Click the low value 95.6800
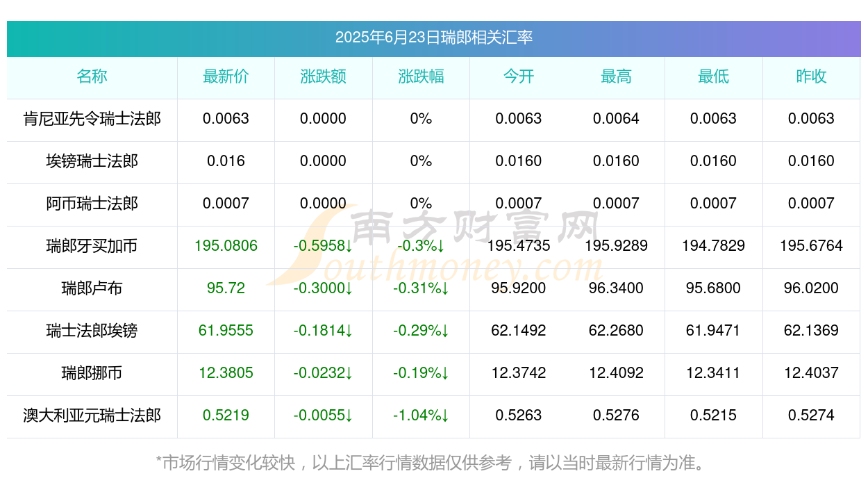This screenshot has width=868, height=485. coord(714,288)
